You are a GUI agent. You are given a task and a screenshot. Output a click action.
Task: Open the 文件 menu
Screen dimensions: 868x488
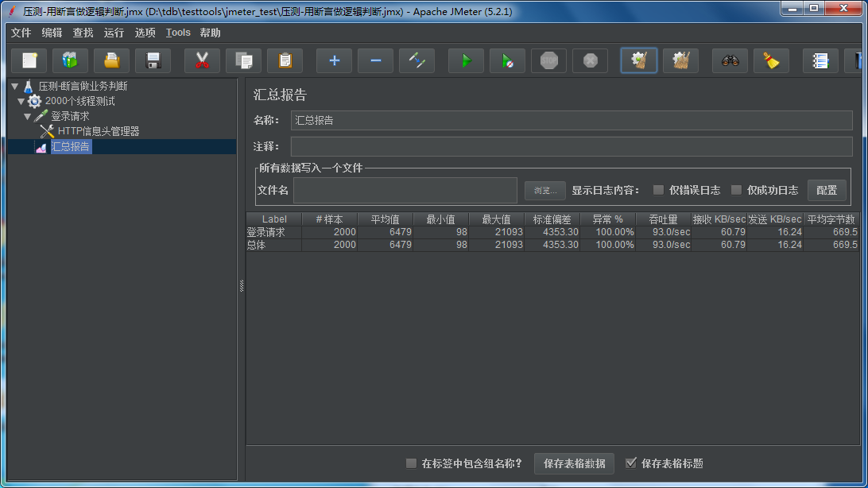click(21, 33)
